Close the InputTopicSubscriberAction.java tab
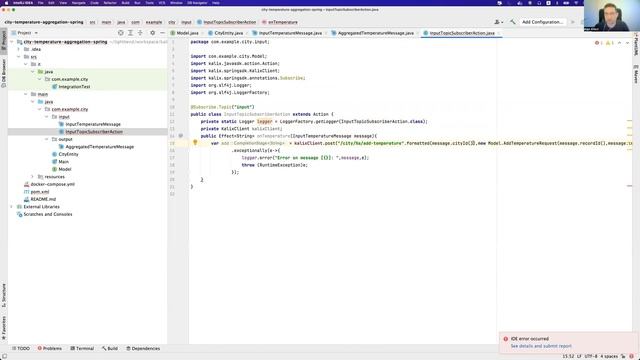 pyautogui.click(x=498, y=33)
